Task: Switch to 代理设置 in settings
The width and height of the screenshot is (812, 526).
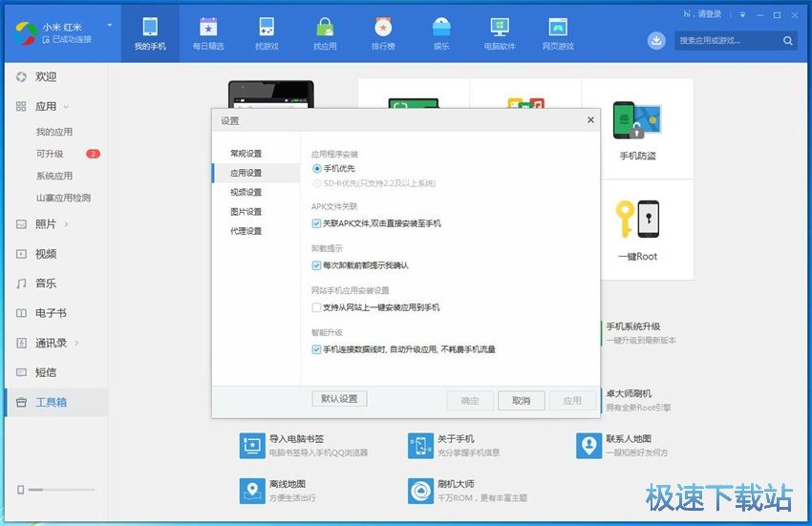Action: pos(246,231)
